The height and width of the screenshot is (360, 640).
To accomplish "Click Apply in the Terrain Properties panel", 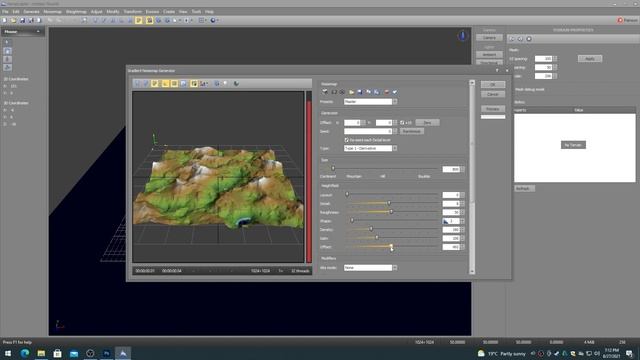I will (590, 59).
